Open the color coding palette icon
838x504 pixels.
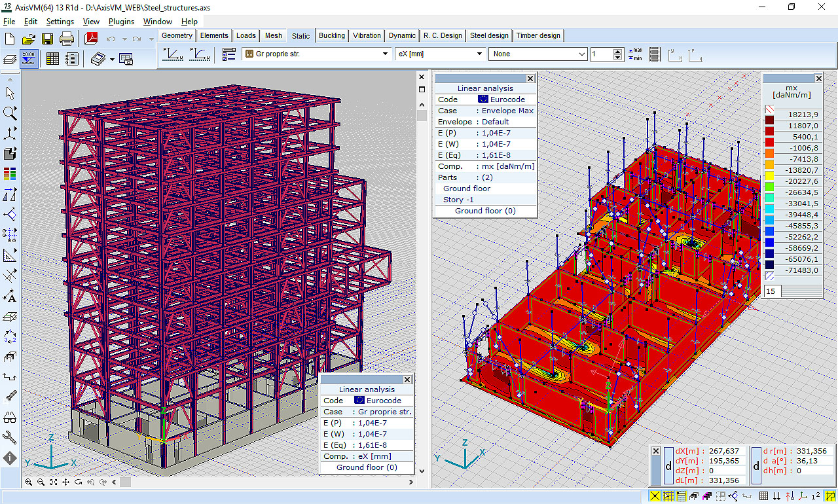click(x=9, y=173)
